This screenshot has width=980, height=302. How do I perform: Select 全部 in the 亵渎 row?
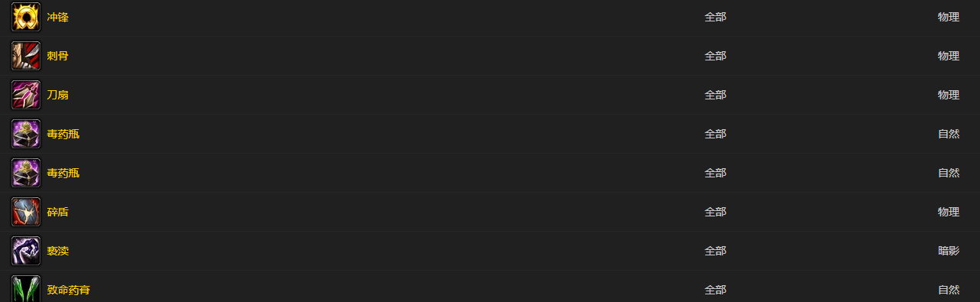click(715, 251)
